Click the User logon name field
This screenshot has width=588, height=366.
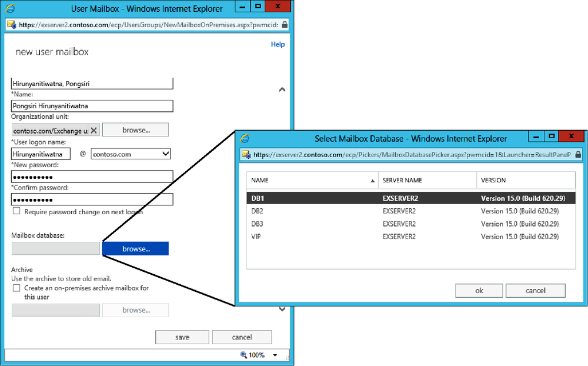(x=41, y=154)
